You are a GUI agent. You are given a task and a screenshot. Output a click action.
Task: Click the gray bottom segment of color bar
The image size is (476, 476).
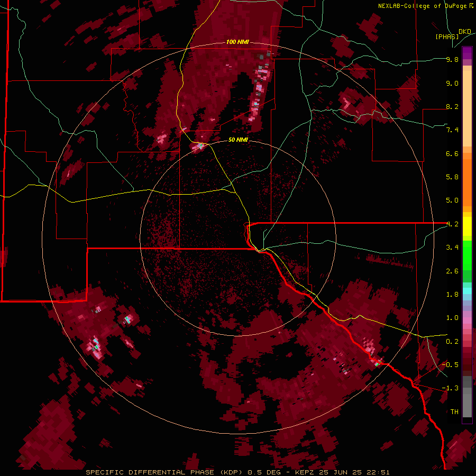click(x=467, y=398)
